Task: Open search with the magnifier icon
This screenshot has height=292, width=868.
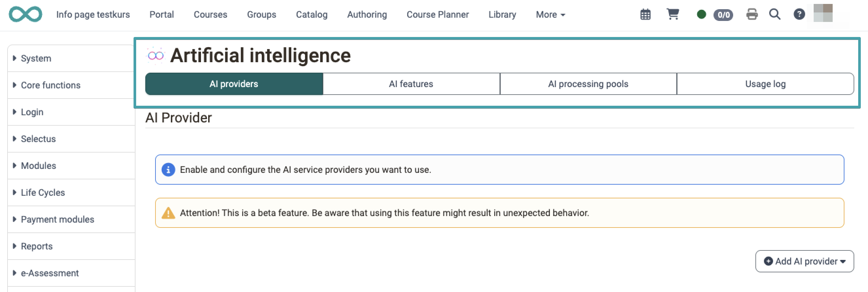Action: pos(775,14)
